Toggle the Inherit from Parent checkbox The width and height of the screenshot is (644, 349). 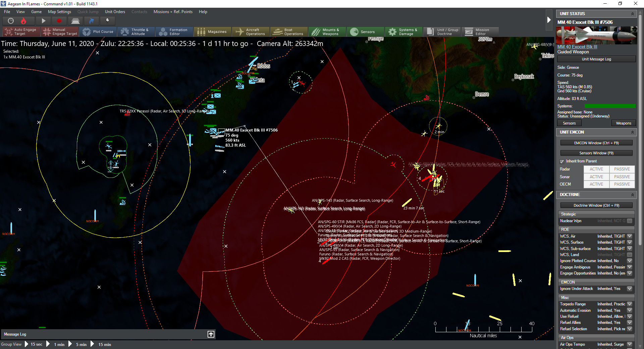562,161
